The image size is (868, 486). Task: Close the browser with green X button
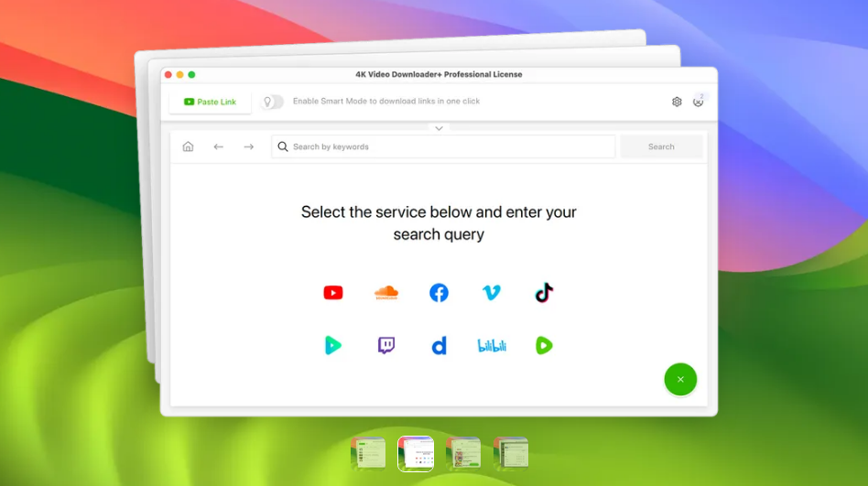pos(680,379)
